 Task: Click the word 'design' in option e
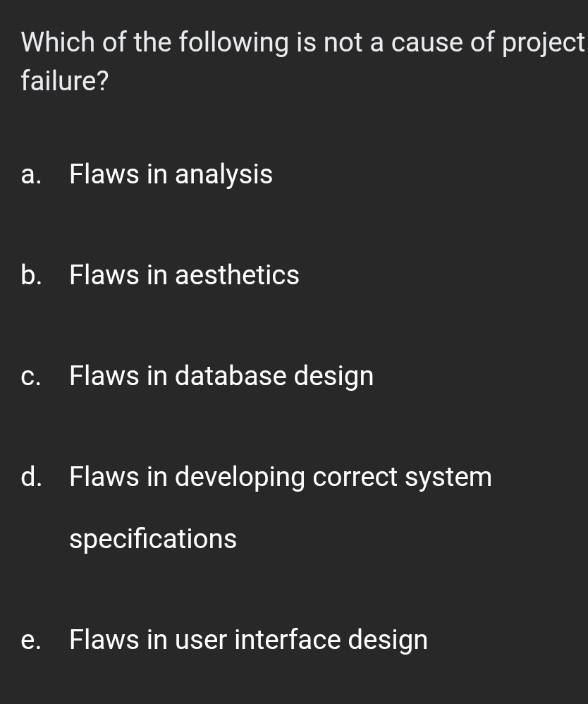(x=388, y=640)
